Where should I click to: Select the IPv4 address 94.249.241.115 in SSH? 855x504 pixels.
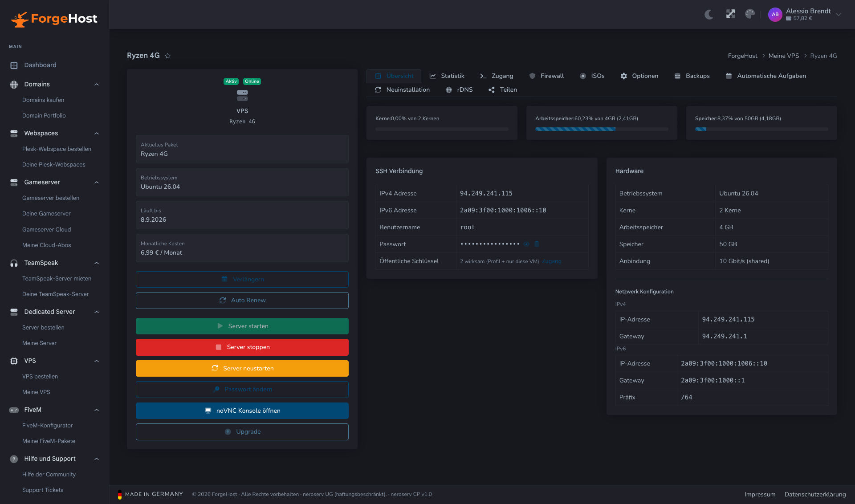point(486,194)
